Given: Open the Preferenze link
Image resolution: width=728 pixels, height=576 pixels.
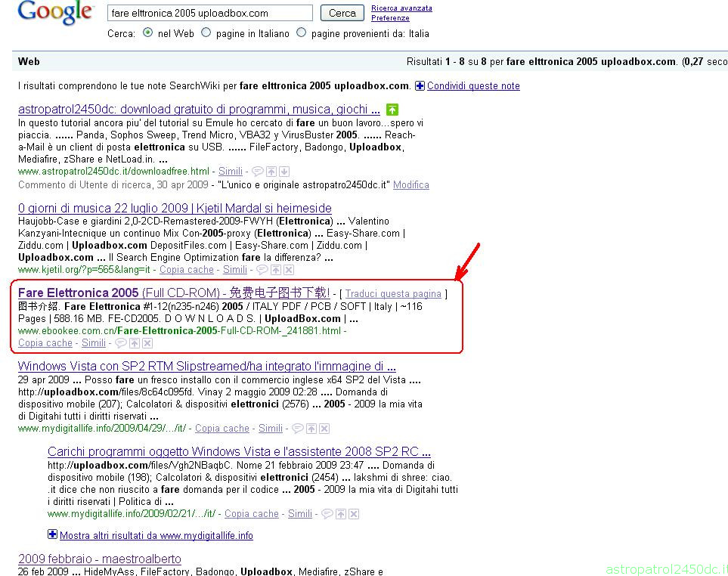Looking at the screenshot, I should [390, 17].
